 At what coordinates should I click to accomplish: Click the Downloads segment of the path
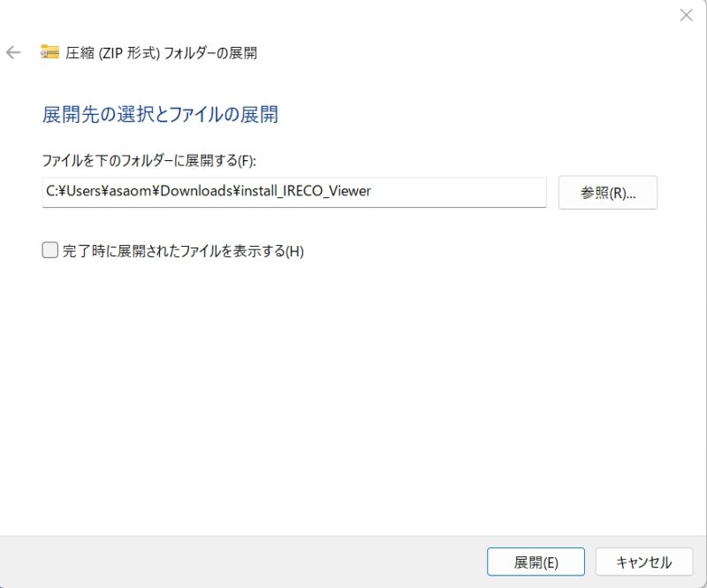pos(205,192)
